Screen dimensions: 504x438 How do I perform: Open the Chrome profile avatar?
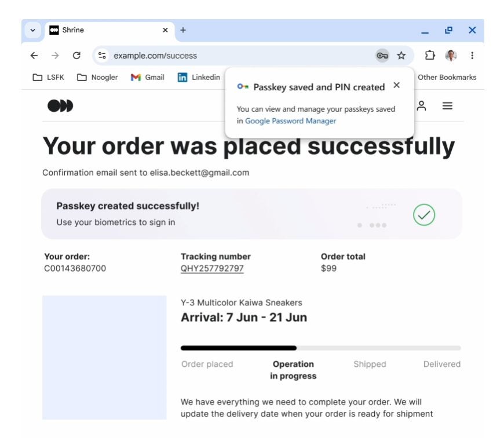pyautogui.click(x=451, y=56)
